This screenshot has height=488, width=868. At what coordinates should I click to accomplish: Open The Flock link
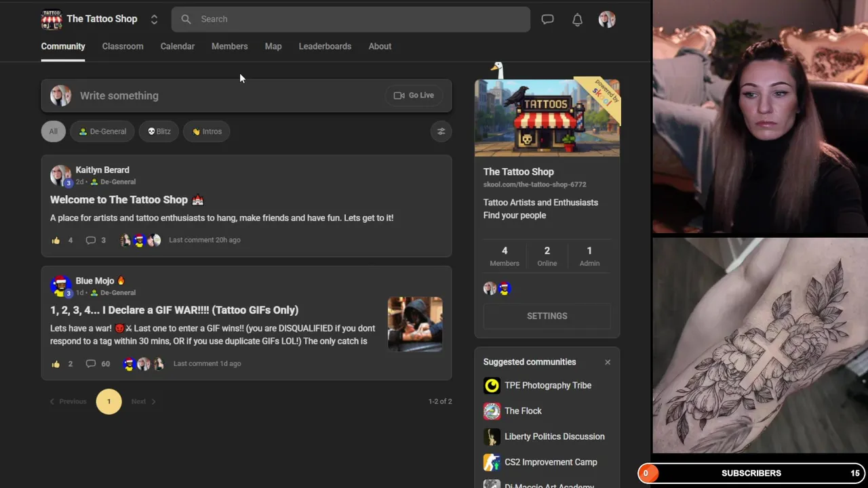523,411
